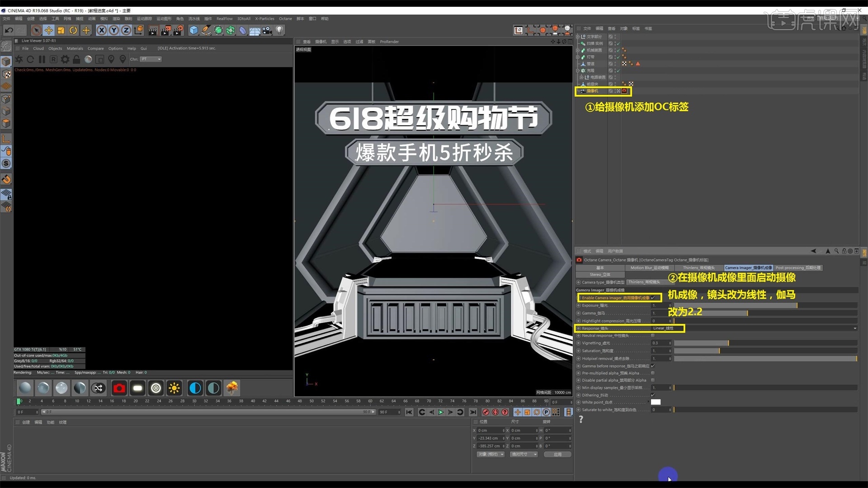Open the Materials menu in the Live Viewer
Image resolution: width=868 pixels, height=488 pixels.
pyautogui.click(x=75, y=48)
